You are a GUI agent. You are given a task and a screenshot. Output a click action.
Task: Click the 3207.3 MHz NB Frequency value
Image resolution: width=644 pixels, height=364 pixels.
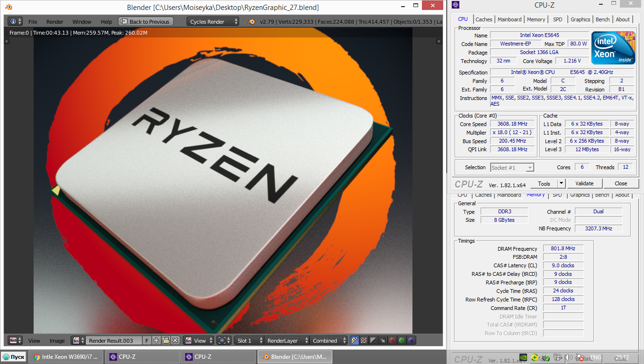(x=599, y=228)
